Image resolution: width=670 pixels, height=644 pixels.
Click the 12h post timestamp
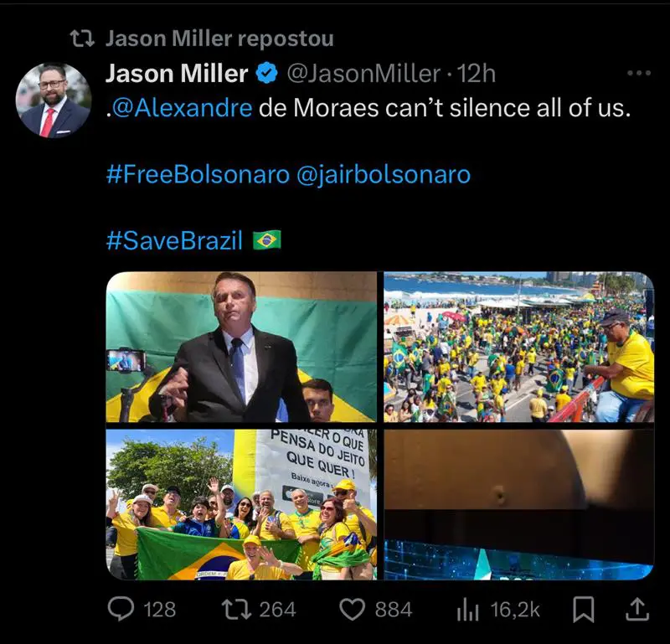477,74
